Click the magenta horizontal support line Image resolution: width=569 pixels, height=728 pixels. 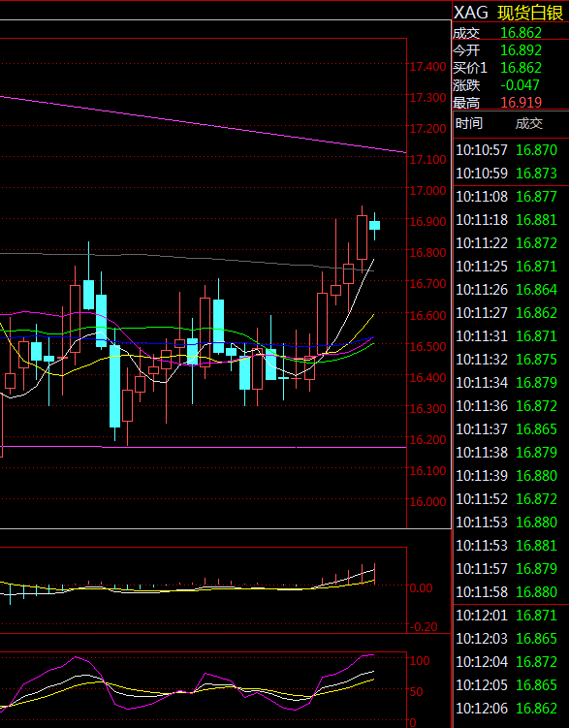point(204,447)
